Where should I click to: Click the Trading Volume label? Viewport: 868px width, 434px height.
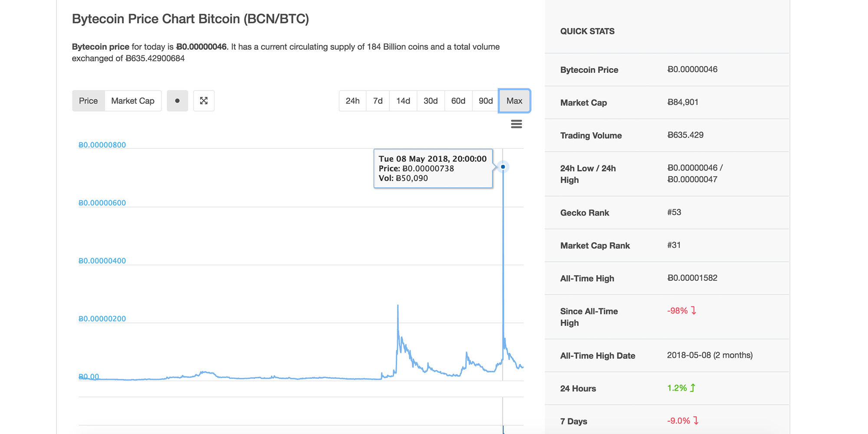(591, 135)
